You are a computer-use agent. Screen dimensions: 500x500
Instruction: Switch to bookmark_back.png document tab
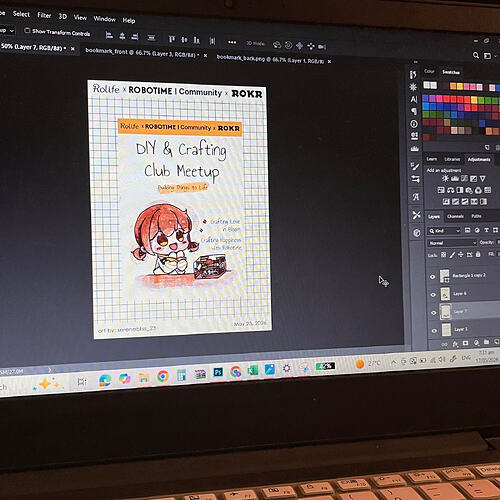270,59
